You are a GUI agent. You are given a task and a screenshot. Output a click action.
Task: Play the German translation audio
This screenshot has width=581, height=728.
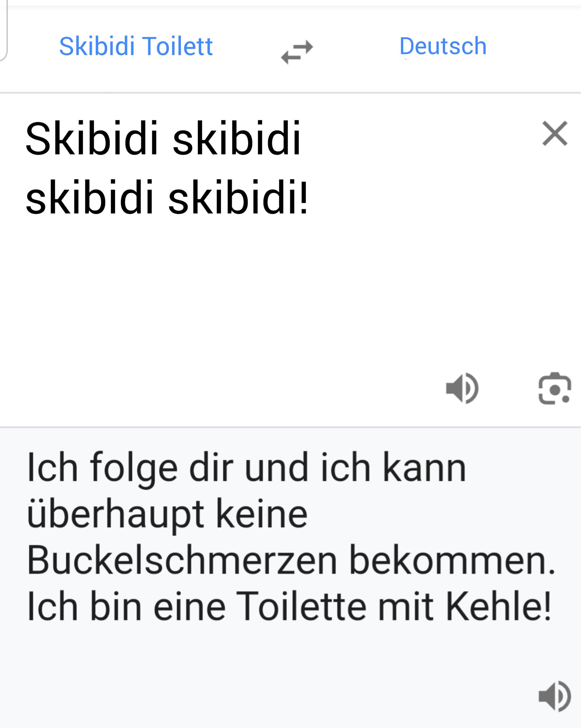[x=554, y=696]
